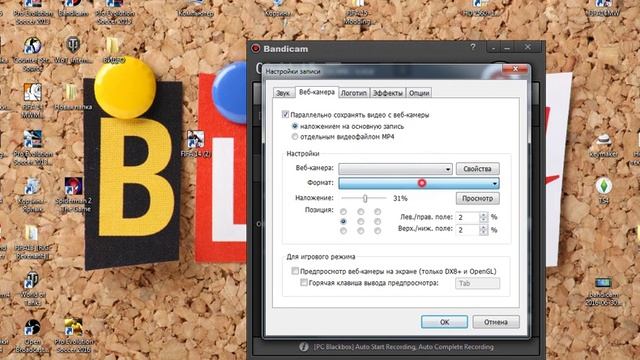The width and height of the screenshot is (640, 360).
Task: Click the top/bottom margin input field
Action: (x=468, y=230)
